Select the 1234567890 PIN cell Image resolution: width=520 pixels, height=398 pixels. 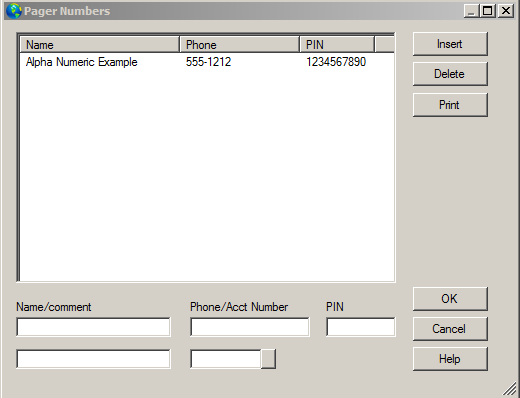tap(336, 62)
